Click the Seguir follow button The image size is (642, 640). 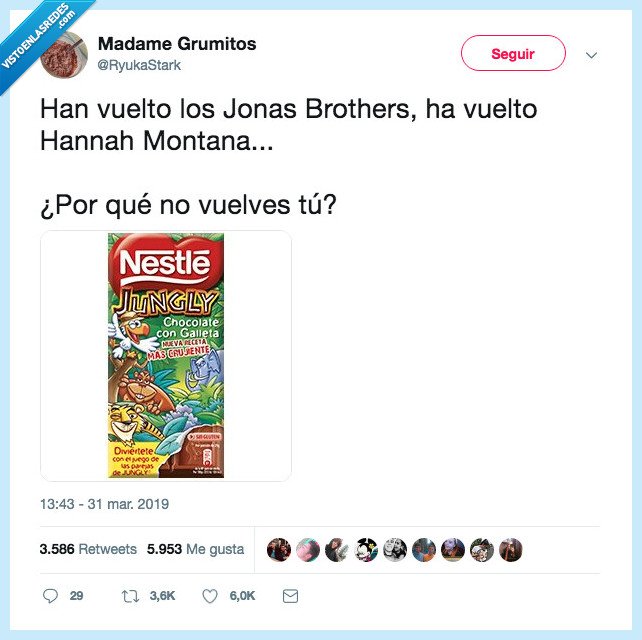513,53
